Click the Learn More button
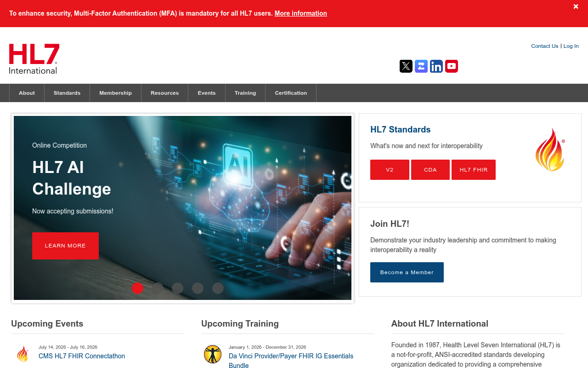 click(x=65, y=246)
